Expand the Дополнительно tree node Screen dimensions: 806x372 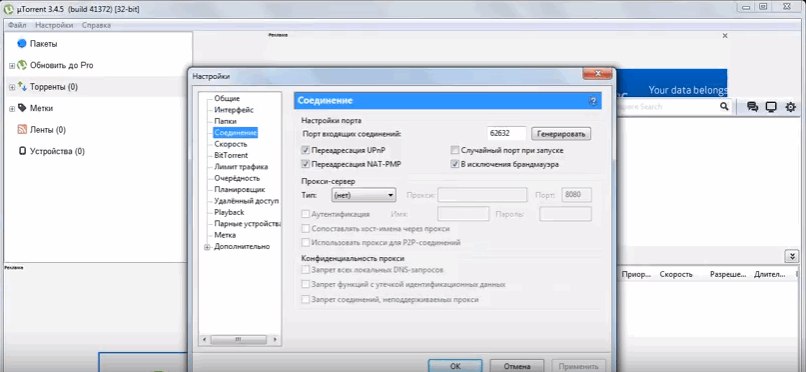coord(207,247)
